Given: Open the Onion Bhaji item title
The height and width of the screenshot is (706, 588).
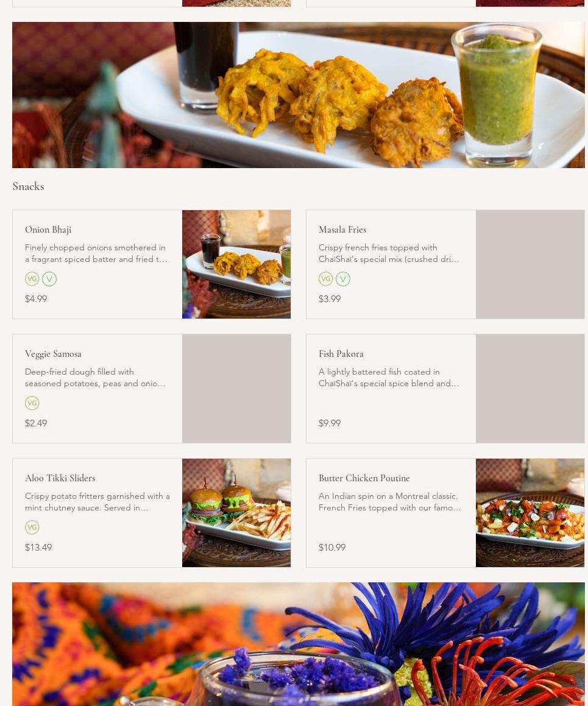Looking at the screenshot, I should (x=48, y=230).
